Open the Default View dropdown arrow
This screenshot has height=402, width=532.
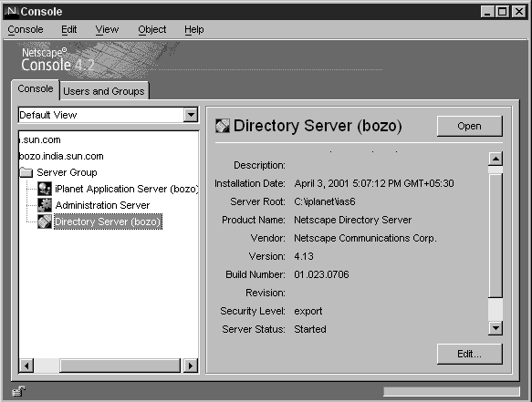click(191, 115)
